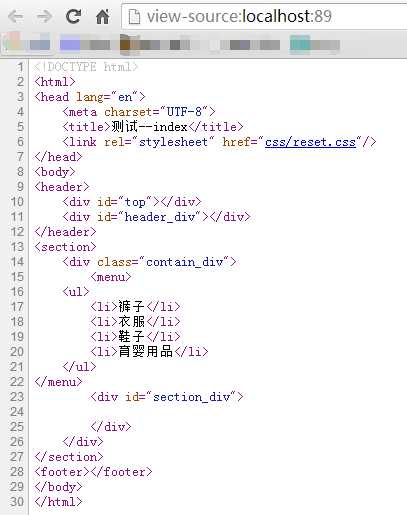Image resolution: width=407 pixels, height=515 pixels.
Task: Click the browser back arrow
Action: click(16, 16)
